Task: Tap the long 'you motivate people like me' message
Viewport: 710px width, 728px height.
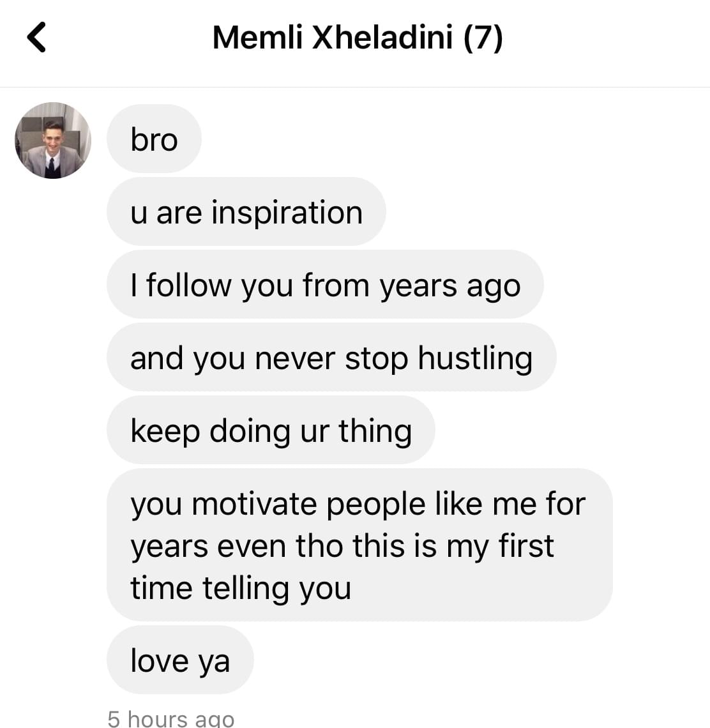Action: coord(360,545)
